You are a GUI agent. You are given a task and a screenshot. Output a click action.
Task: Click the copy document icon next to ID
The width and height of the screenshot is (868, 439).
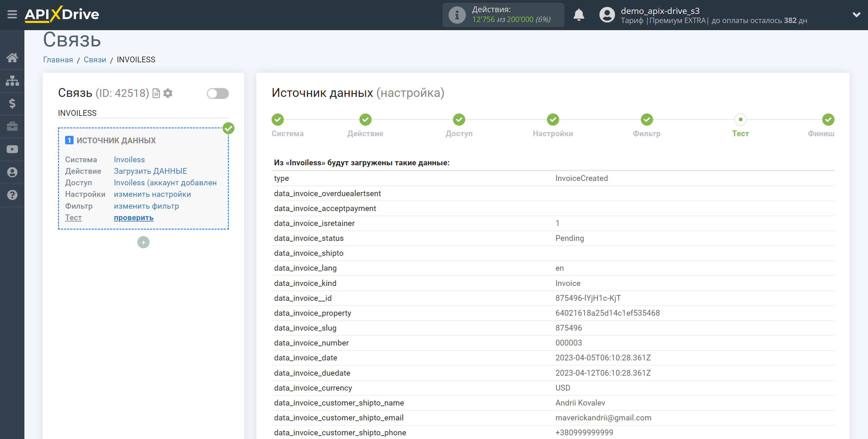[156, 93]
